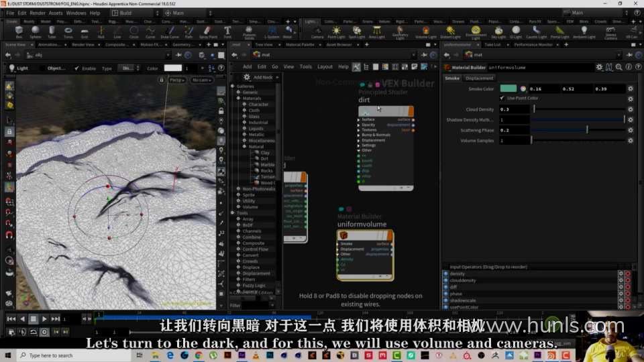Expand the Metallic materials tree folder
The width and height of the screenshot is (644, 362).
(244, 135)
